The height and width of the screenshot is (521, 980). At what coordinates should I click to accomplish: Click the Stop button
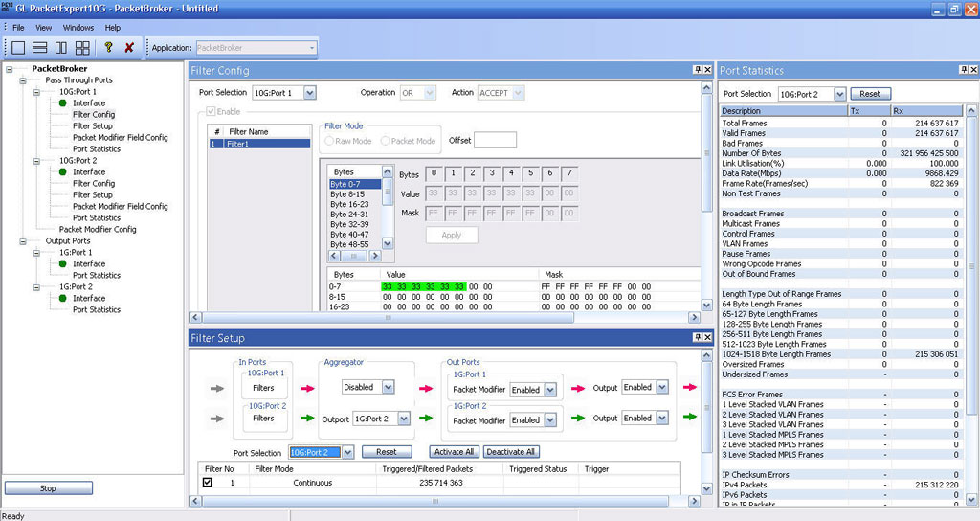48,487
